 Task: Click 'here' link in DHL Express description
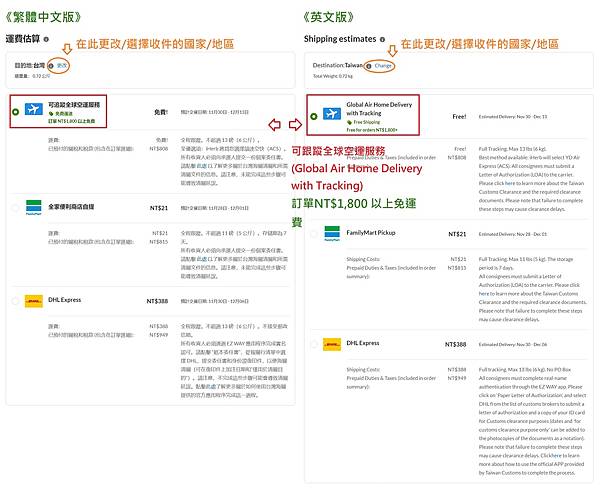coord(557,455)
